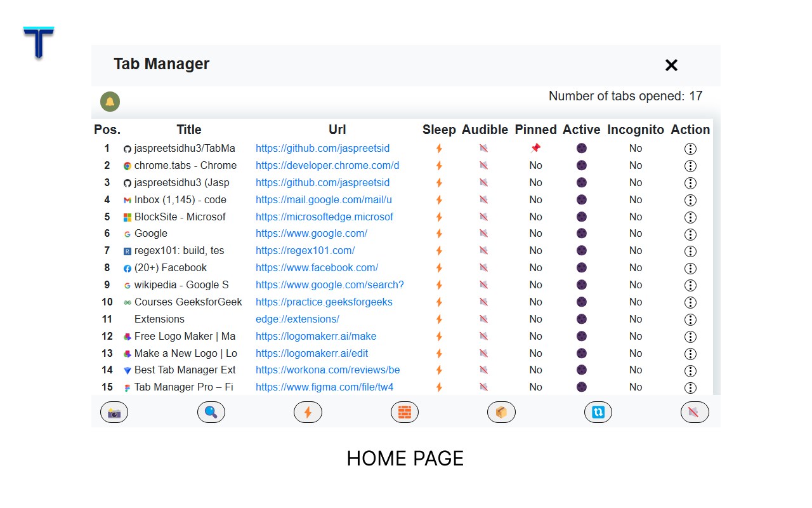Open action menu for chrome.tabs row
The width and height of the screenshot is (812, 508).
pyautogui.click(x=690, y=166)
